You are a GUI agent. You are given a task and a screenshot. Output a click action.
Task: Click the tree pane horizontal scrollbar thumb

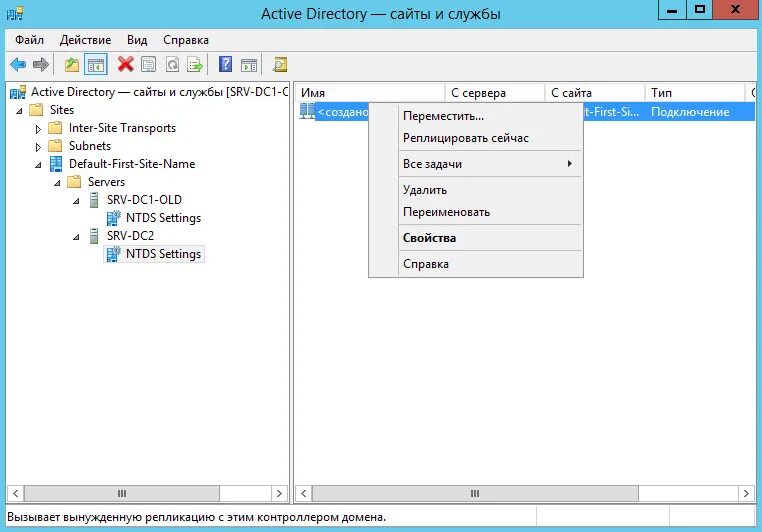[x=121, y=494]
